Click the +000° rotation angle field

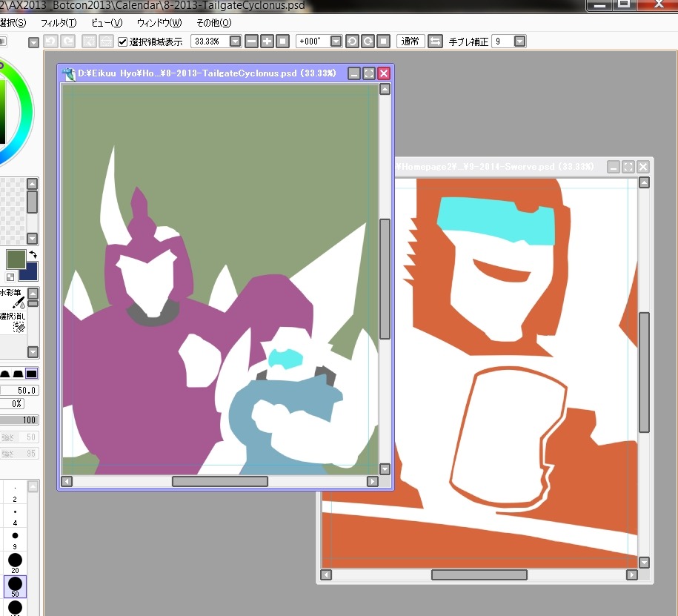[x=313, y=42]
